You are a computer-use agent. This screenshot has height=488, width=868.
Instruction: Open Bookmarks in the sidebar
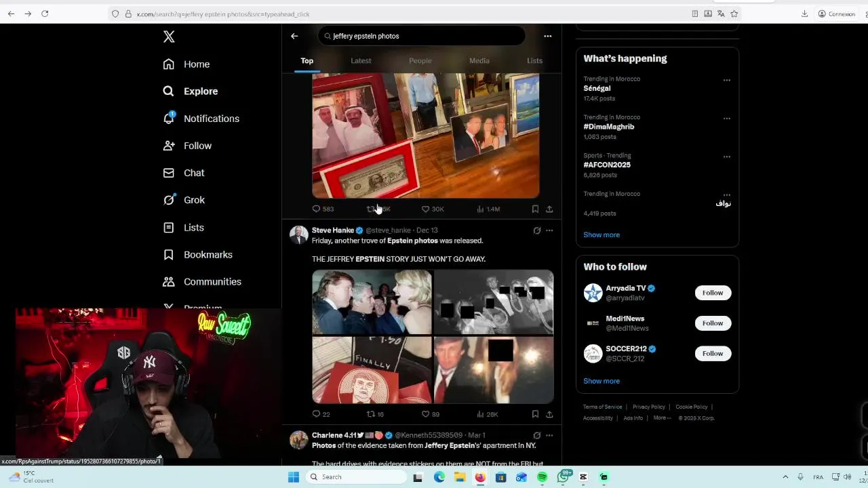pyautogui.click(x=198, y=255)
